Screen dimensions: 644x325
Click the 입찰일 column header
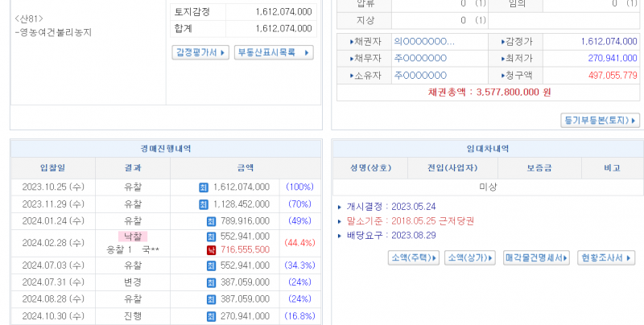click(x=53, y=168)
